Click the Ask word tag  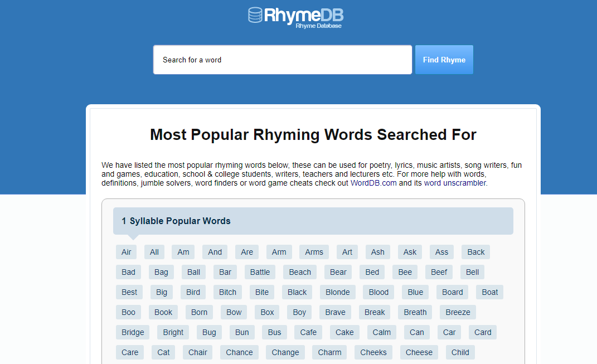[x=410, y=252]
